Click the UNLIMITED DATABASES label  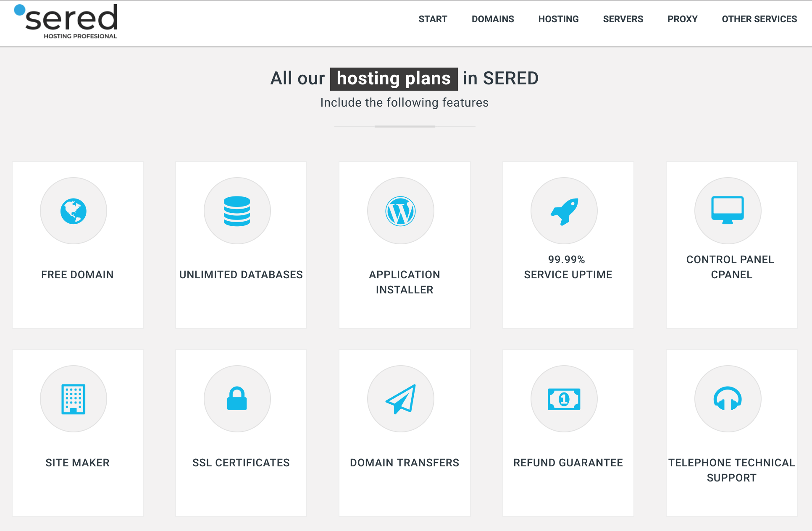241,275
